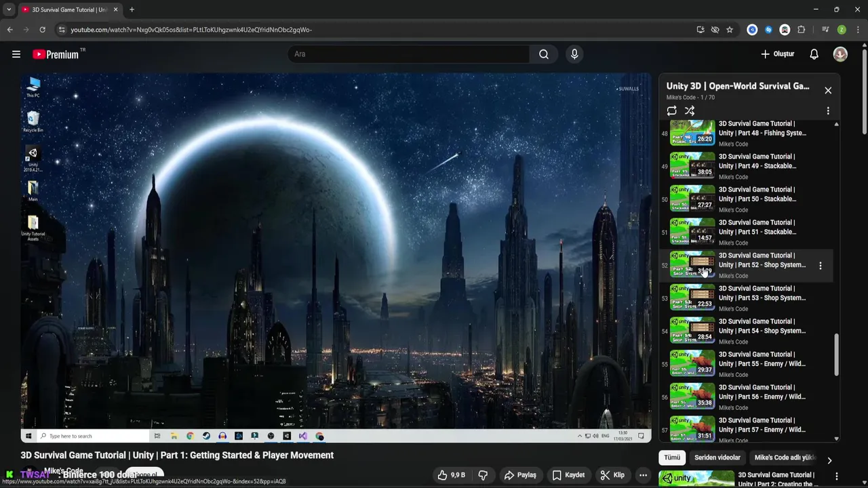Click playlist scrollbar up arrow

[836, 124]
